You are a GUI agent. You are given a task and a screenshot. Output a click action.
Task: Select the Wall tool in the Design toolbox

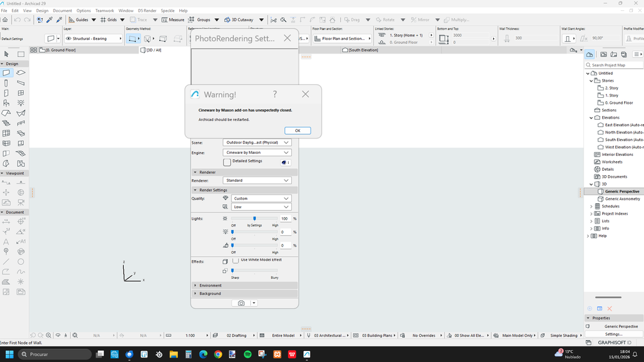point(6,73)
